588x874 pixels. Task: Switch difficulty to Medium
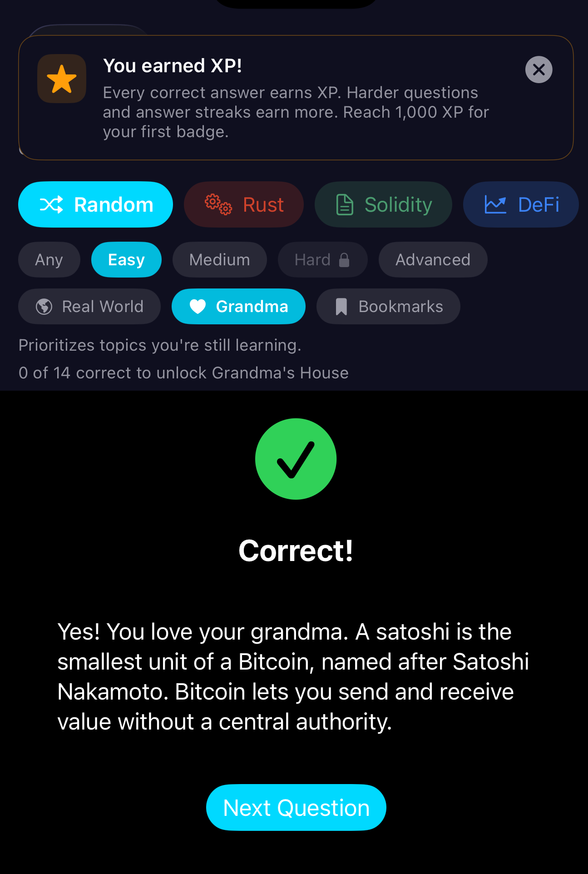coord(219,260)
